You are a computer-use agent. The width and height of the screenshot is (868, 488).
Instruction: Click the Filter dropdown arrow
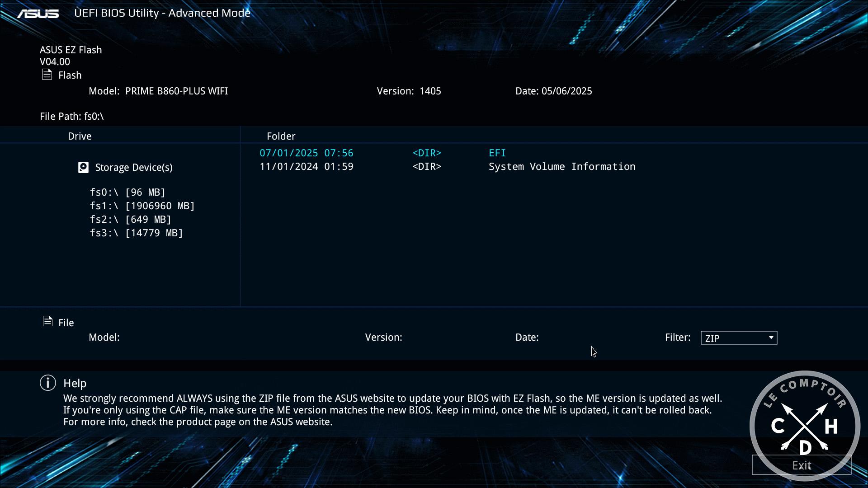[x=771, y=338]
